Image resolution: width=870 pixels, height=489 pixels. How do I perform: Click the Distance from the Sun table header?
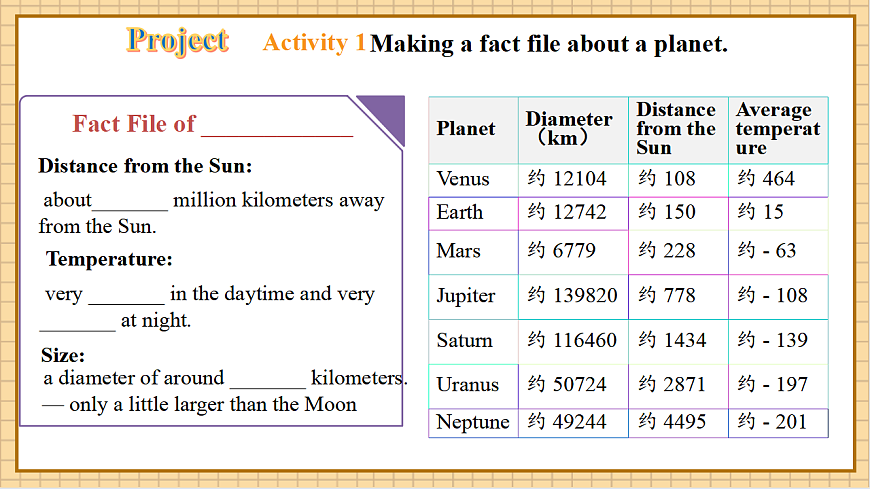tap(678, 129)
